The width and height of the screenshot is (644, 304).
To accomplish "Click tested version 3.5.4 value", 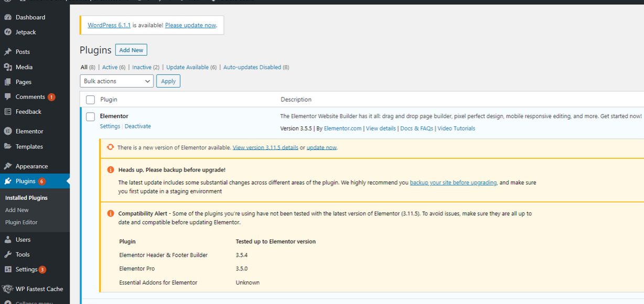I will pos(242,255).
